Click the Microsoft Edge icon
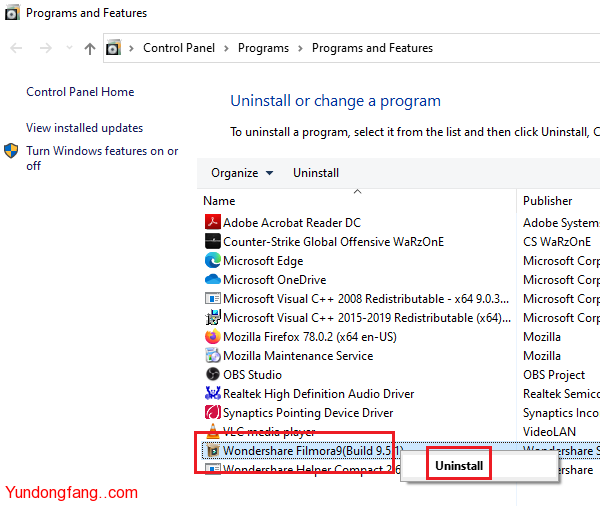 click(212, 260)
